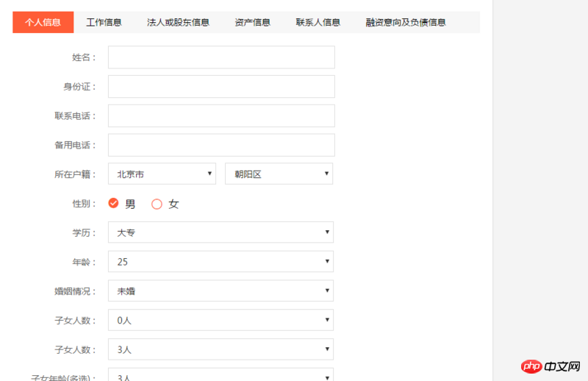Viewport: 588px width, 381px height.
Task: Focus the 身份证 input field
Action: click(222, 87)
